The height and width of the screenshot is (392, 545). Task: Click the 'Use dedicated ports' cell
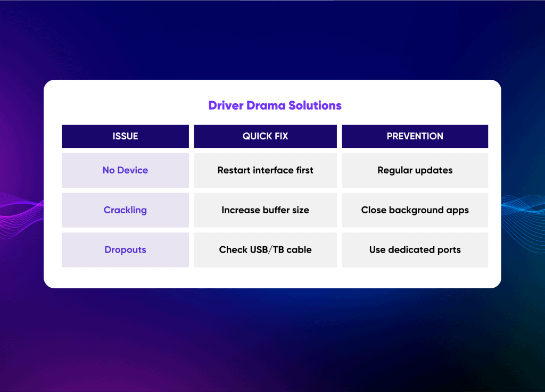point(415,249)
